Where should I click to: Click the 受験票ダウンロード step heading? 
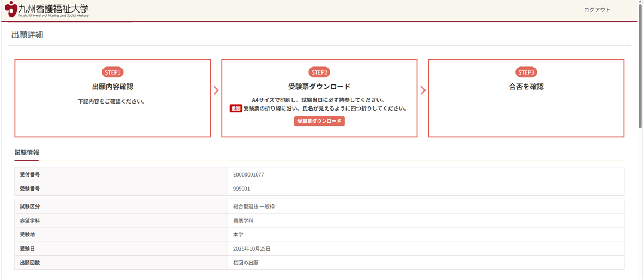(319, 87)
